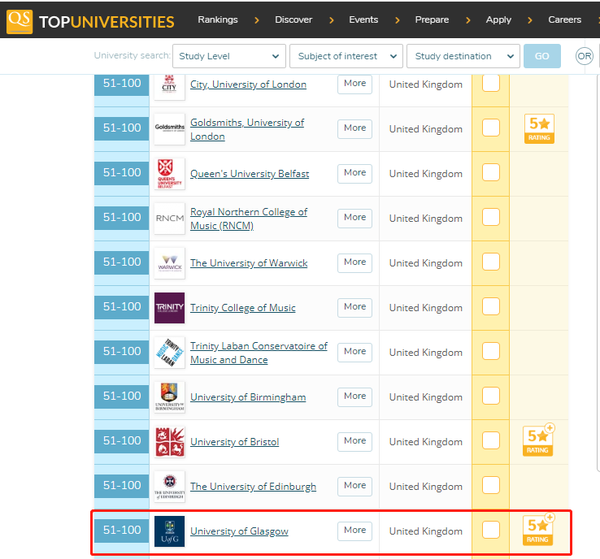This screenshot has height=559, width=600.
Task: Open University of Birmingham crest logo
Action: (169, 397)
